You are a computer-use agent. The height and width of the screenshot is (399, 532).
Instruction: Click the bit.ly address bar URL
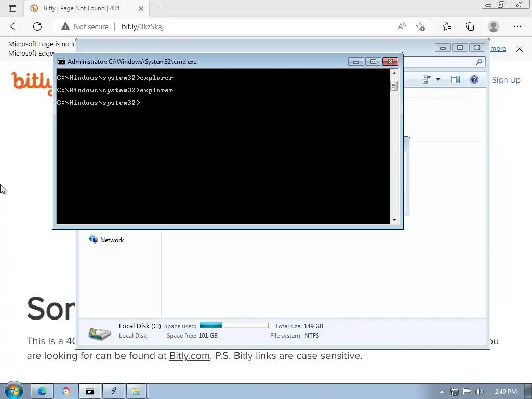[142, 26]
